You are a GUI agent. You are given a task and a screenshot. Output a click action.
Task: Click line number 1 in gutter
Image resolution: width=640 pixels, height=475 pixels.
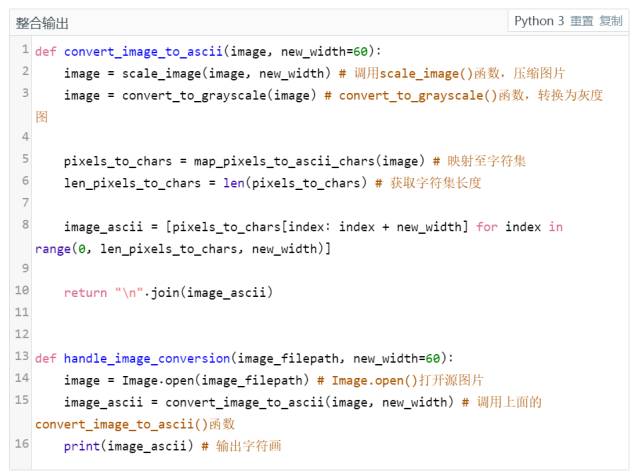(x=23, y=49)
